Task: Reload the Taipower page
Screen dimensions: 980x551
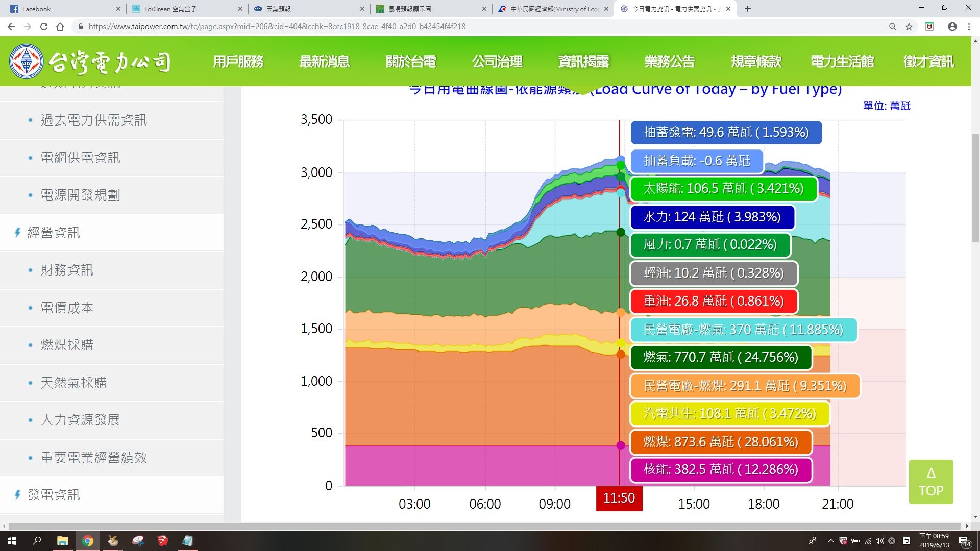Action: [44, 27]
